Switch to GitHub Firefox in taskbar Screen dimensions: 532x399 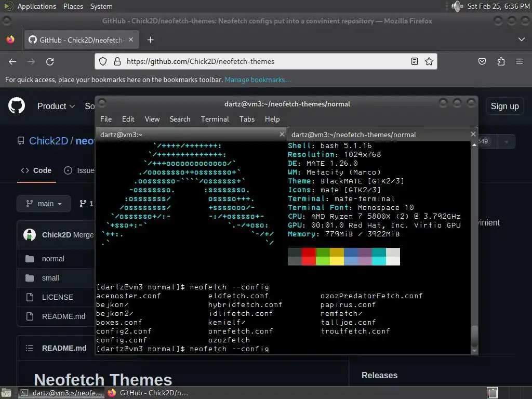click(148, 393)
